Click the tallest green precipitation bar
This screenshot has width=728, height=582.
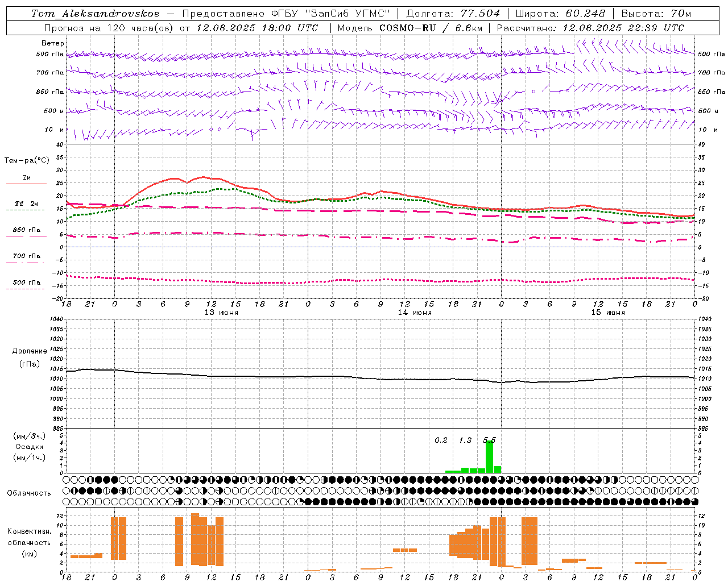[489, 457]
